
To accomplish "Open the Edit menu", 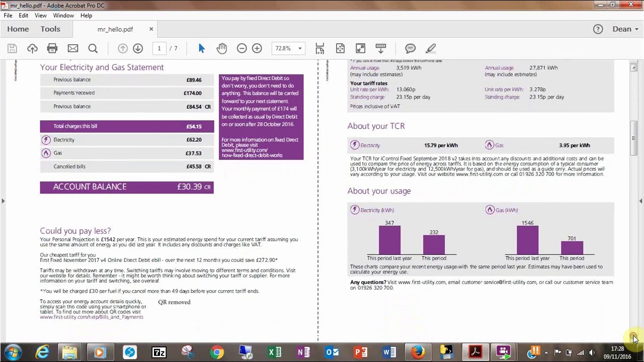I will (x=24, y=16).
